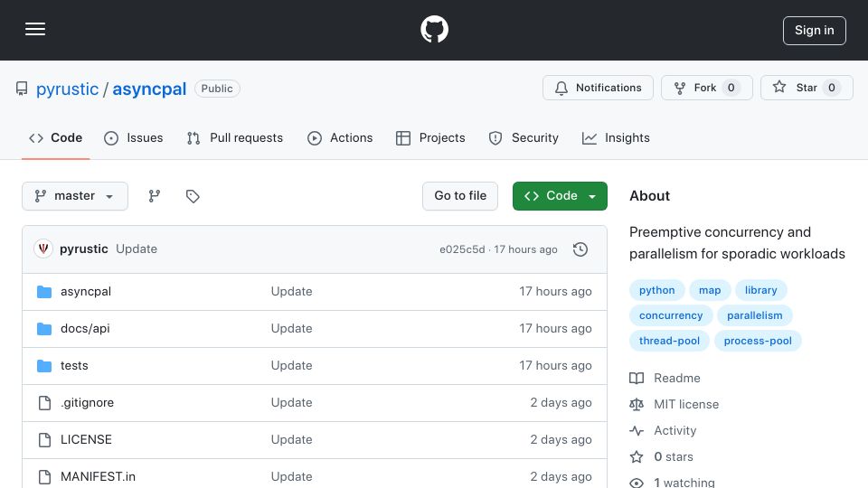Go to the Actions tab
This screenshot has height=488, width=868.
coord(340,137)
